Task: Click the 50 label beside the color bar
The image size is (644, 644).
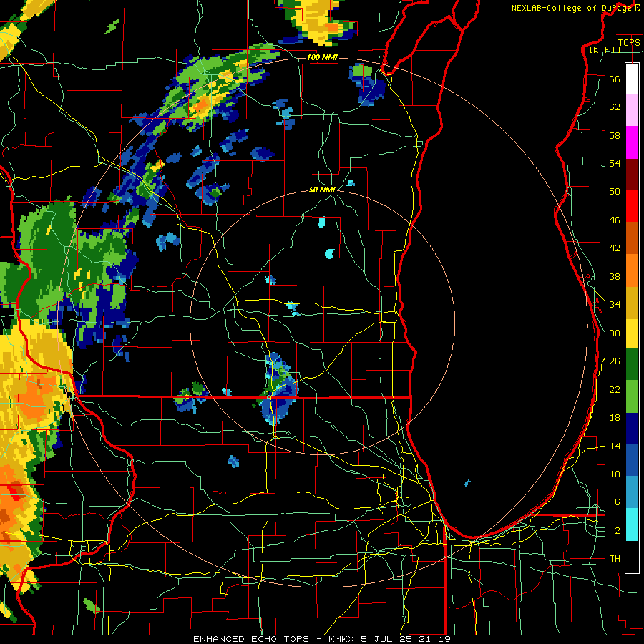Action: (615, 191)
